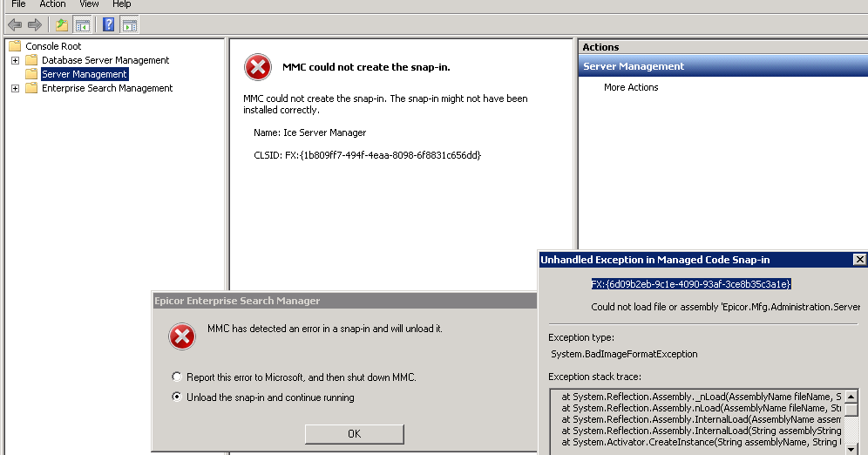The width and height of the screenshot is (868, 455).
Task: Click 'MMC has detected an error' message
Action: pos(325,329)
